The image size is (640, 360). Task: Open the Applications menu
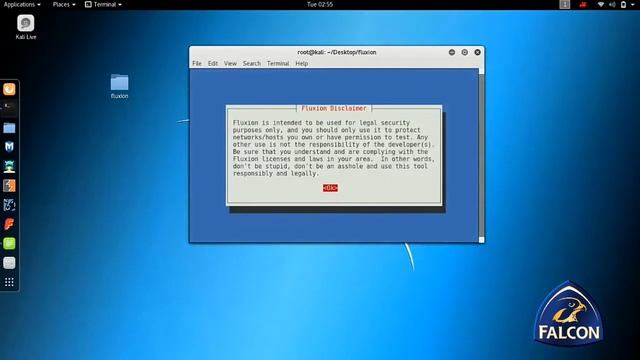[22, 4]
